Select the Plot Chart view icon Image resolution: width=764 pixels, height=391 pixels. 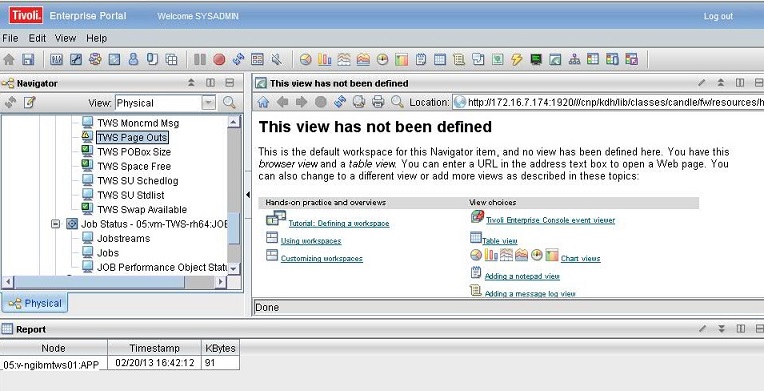coord(344,59)
